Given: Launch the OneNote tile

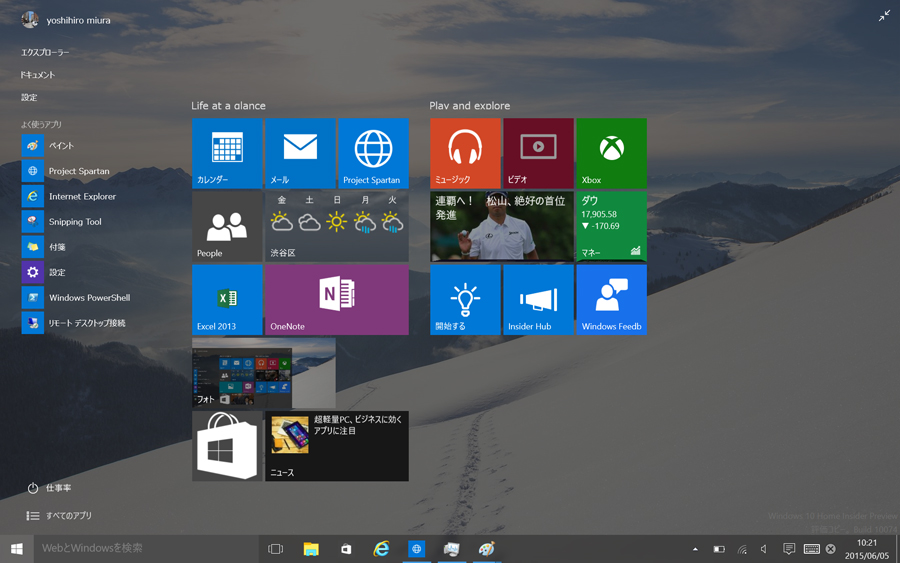Looking at the screenshot, I should tap(336, 299).
